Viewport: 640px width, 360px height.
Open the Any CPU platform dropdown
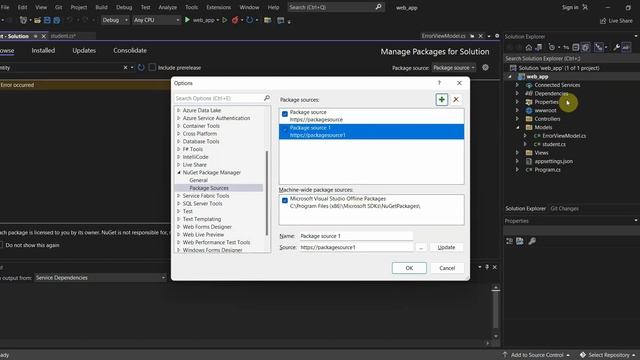coord(156,20)
